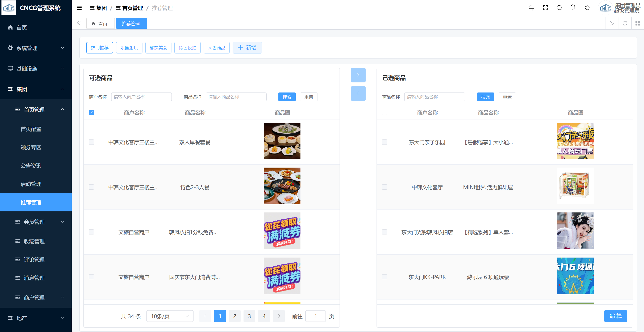
Task: Move selected items right with arrow button
Action: tap(358, 75)
